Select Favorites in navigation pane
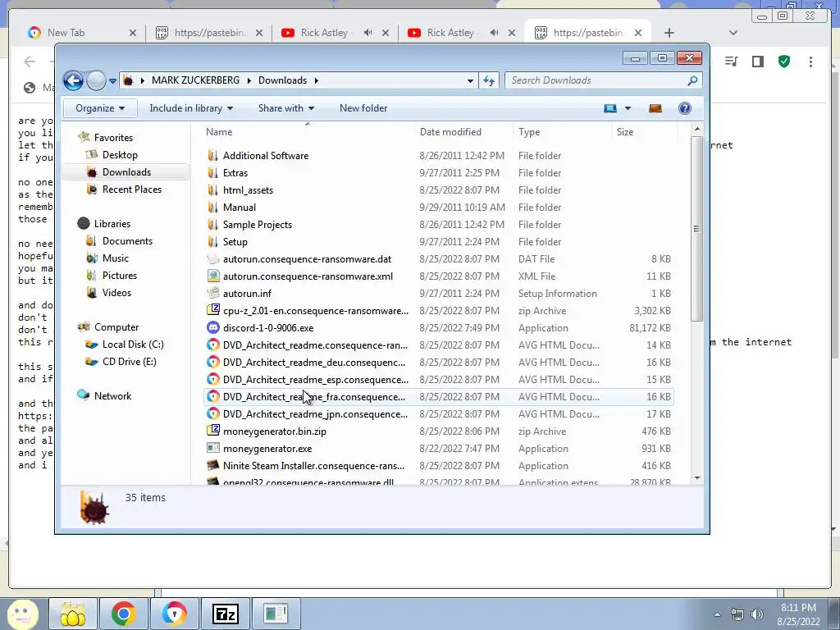 (x=113, y=138)
